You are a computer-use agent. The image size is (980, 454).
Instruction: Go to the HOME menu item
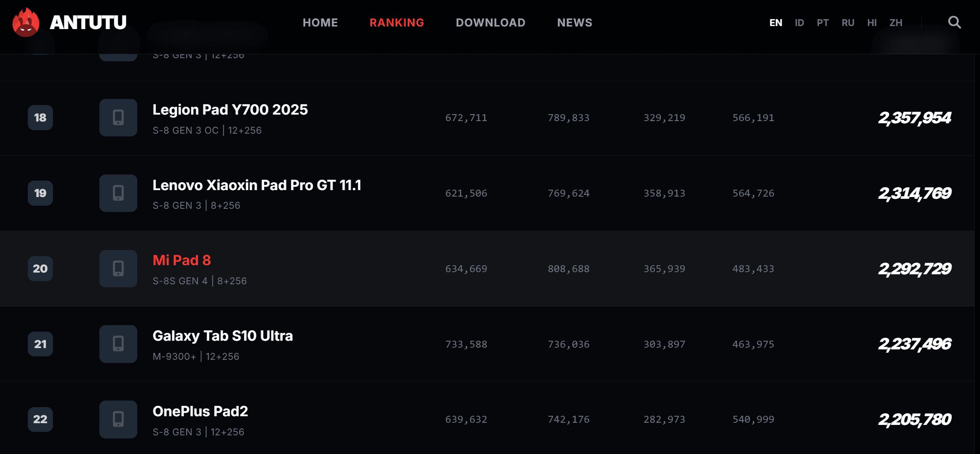320,23
